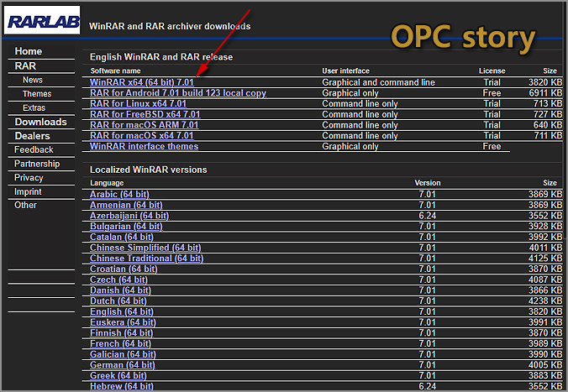
Task: Open the Downloads menu item
Action: pyautogui.click(x=41, y=122)
